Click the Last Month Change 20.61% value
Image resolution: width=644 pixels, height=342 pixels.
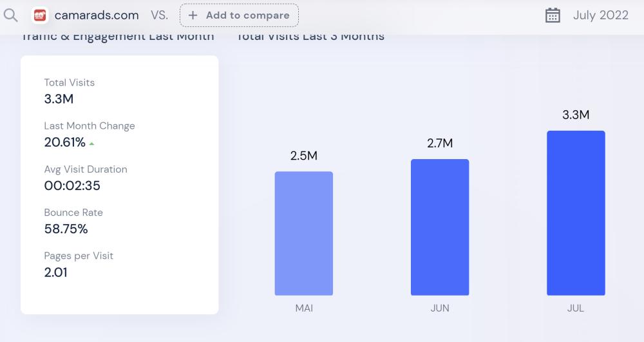[x=65, y=142]
